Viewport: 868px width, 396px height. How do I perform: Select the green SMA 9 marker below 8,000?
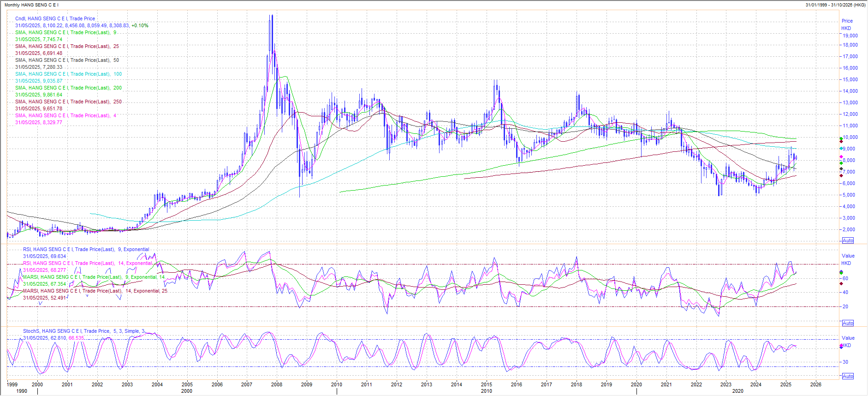[x=841, y=163]
